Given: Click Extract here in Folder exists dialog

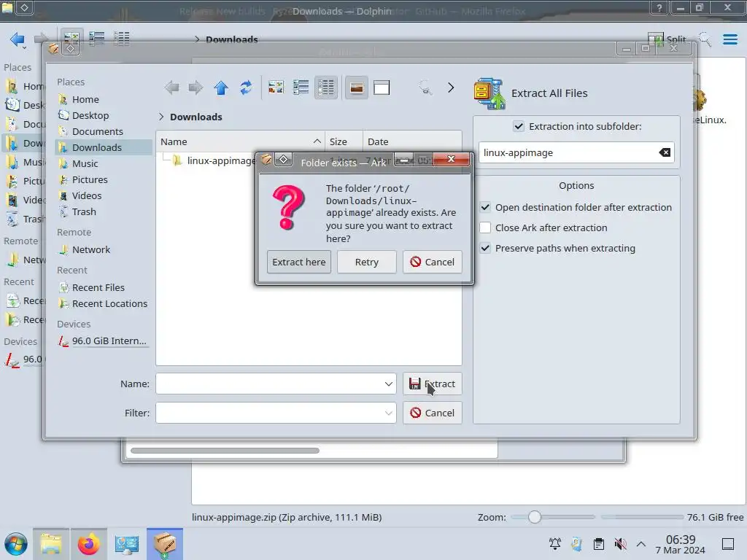Looking at the screenshot, I should click(298, 262).
